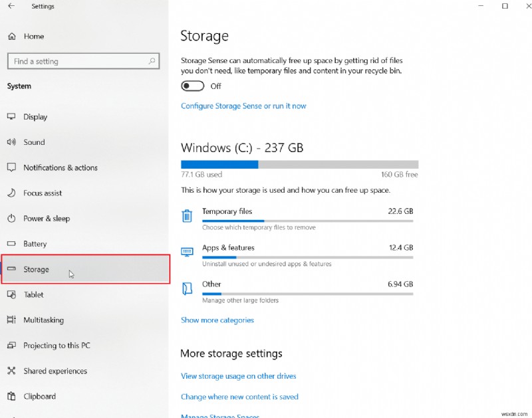532x418 pixels.
Task: Click the search magnifier icon
Action: click(x=152, y=61)
